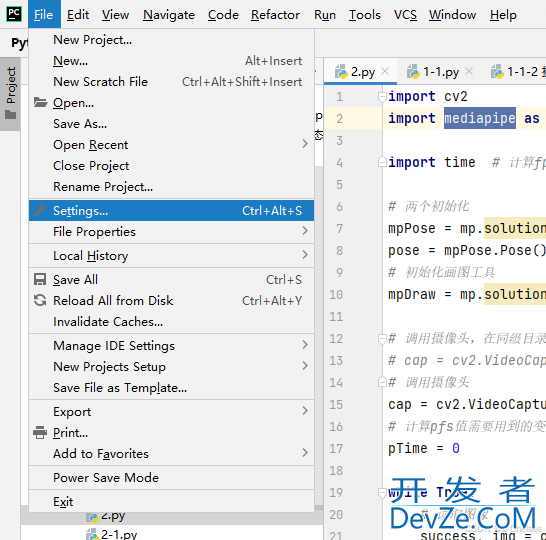This screenshot has height=540, width=546.
Task: Click the printer icon beside Print
Action: 40,432
